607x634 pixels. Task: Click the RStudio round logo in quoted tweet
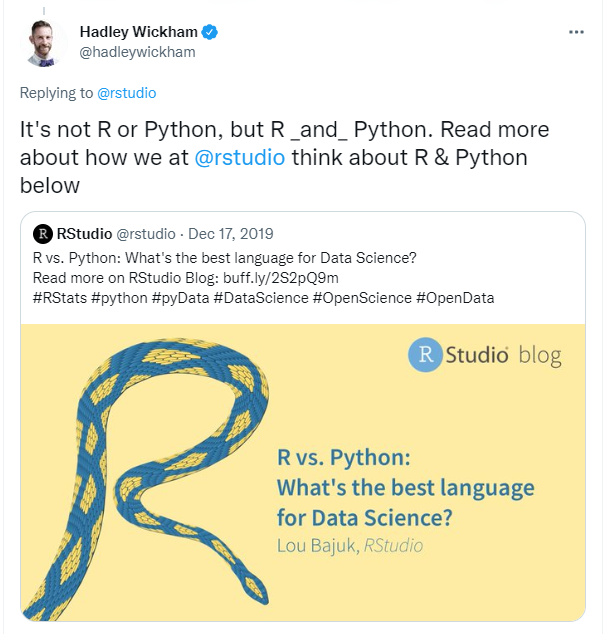coord(43,235)
